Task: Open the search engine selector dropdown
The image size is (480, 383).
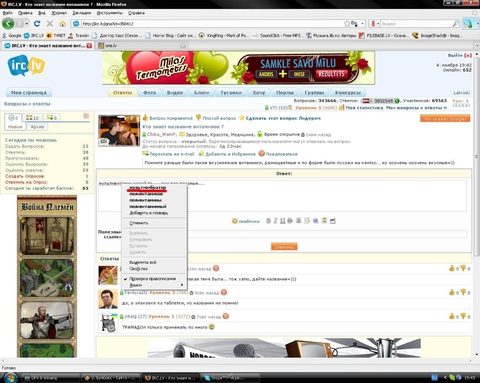Action: click(375, 24)
